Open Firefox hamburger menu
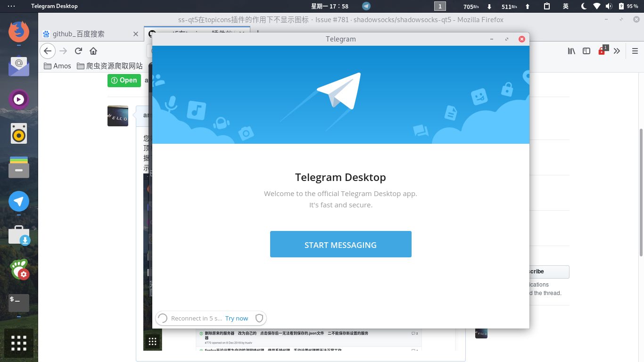 click(635, 51)
